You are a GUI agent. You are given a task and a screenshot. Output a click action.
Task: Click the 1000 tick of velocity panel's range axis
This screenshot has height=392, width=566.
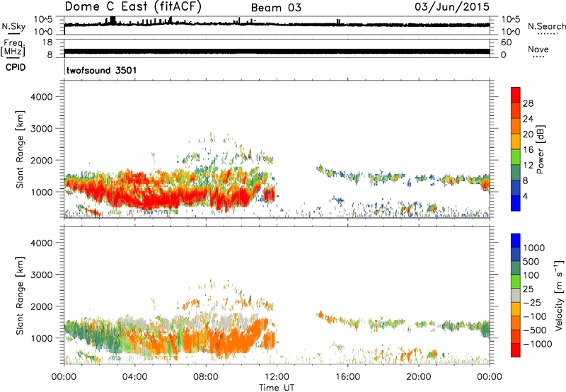tap(42, 338)
